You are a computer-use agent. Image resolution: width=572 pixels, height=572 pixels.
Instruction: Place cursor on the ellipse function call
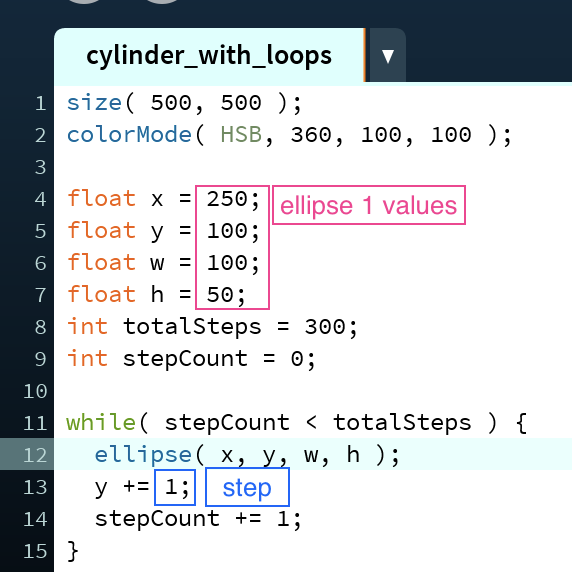[143, 455]
